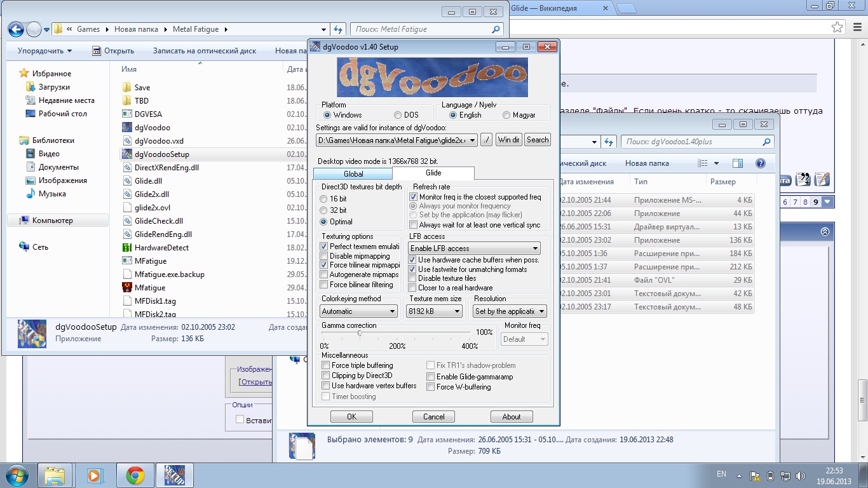The image size is (868, 488).
Task: Select the Glide tab in dgVoodoo
Action: coord(433,173)
